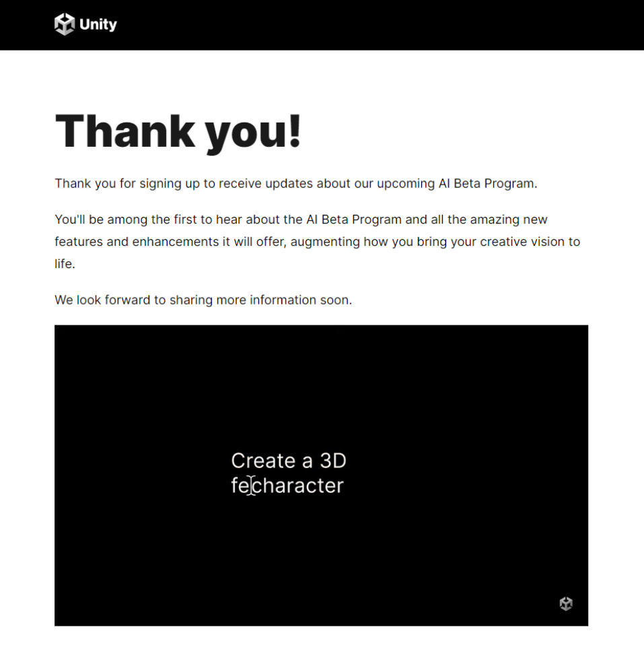Click the word "life." ending second paragraph
644x662 pixels.
(65, 264)
